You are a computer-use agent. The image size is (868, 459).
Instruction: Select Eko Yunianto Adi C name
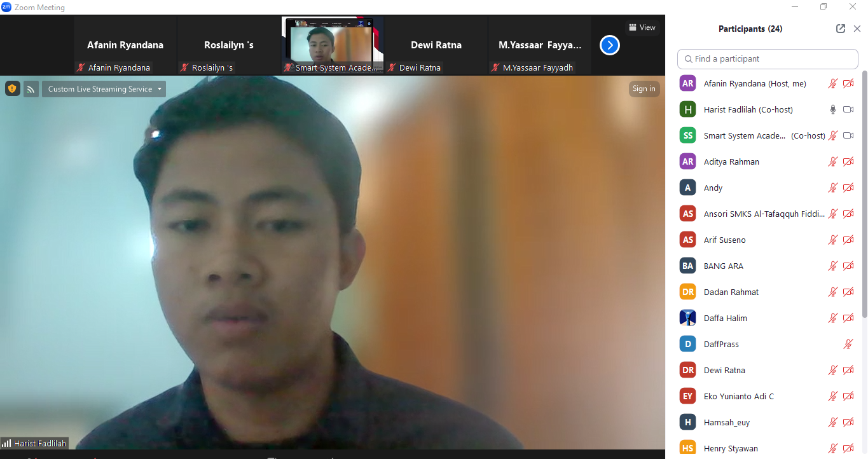[739, 396]
